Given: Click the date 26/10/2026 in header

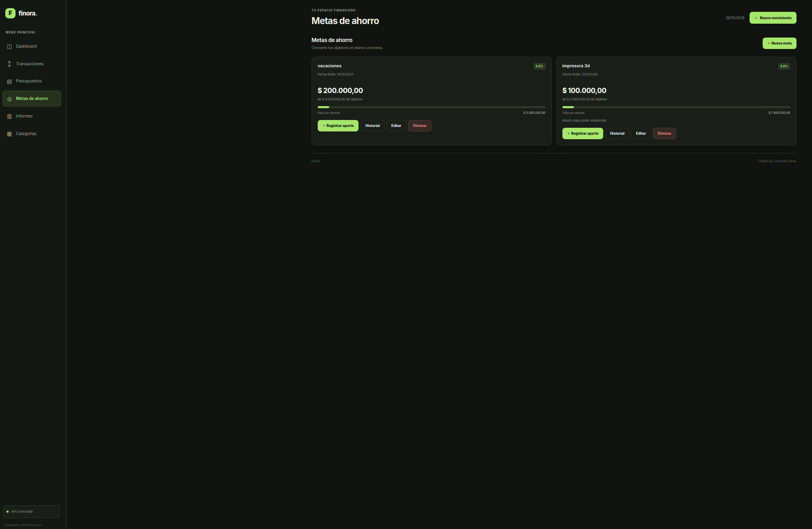Looking at the screenshot, I should click(735, 18).
